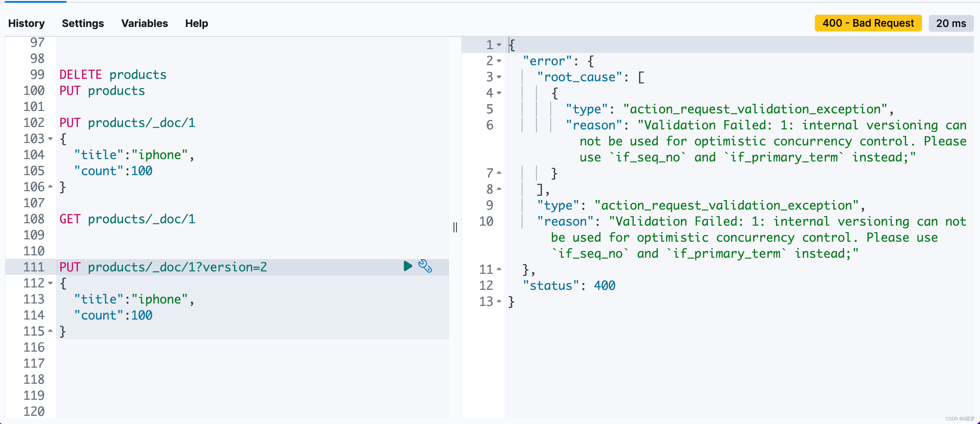Open wrench actions menu for request
The height and width of the screenshot is (424, 980).
[x=425, y=266]
